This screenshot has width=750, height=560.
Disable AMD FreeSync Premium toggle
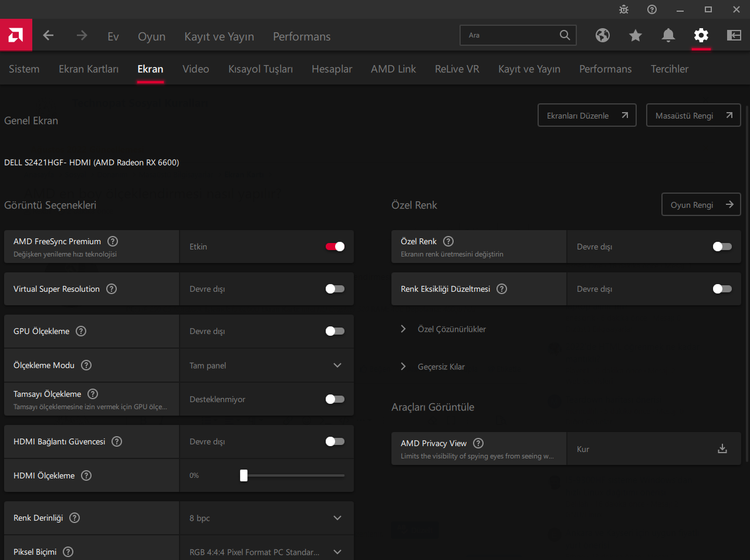point(335,247)
